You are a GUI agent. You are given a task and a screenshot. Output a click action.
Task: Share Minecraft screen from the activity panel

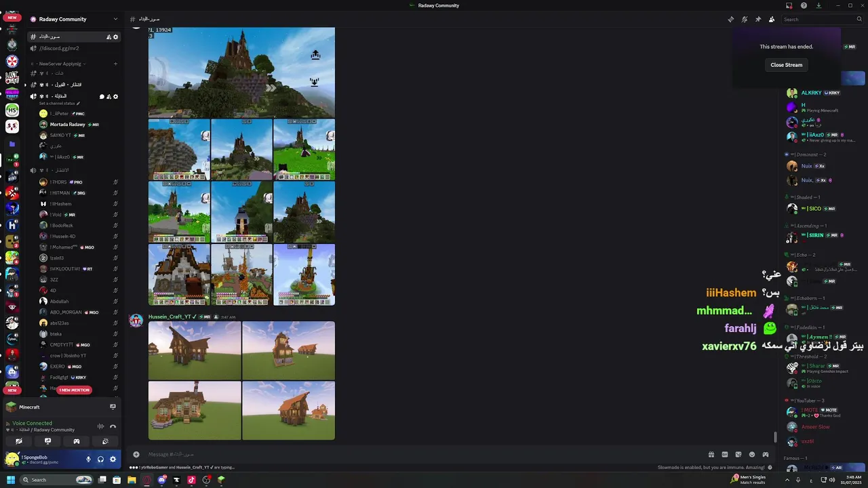(113, 407)
